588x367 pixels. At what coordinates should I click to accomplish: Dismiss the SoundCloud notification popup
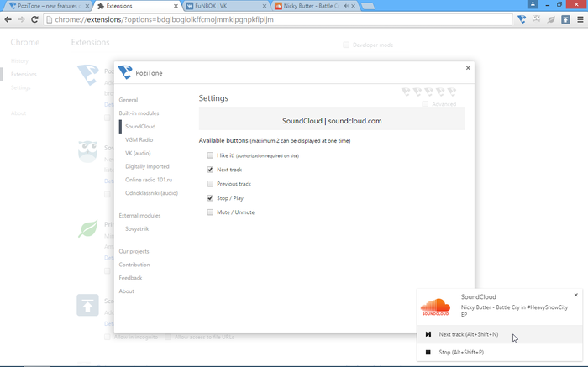coord(576,295)
